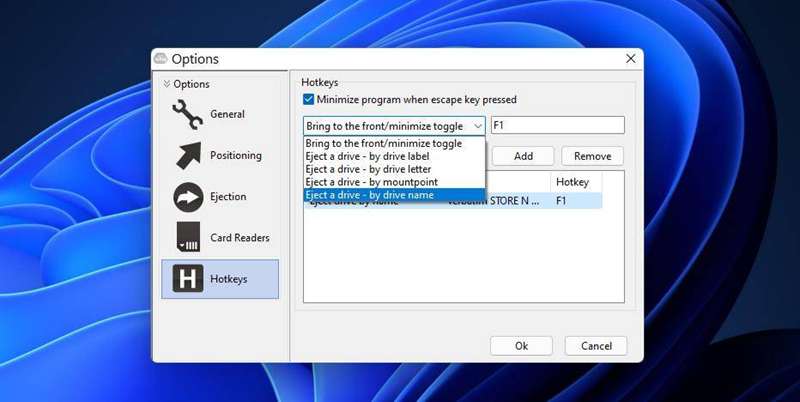Uncheck Minimize program when escape key pressed
This screenshot has height=402, width=800.
308,99
